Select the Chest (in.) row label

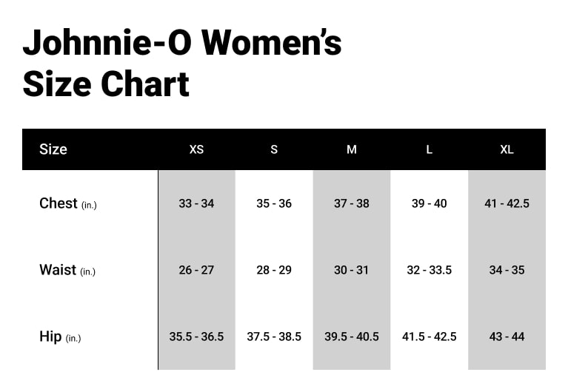point(68,203)
